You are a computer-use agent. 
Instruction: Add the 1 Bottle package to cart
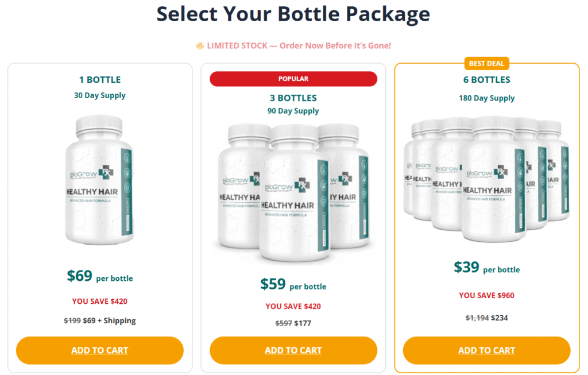pos(99,350)
